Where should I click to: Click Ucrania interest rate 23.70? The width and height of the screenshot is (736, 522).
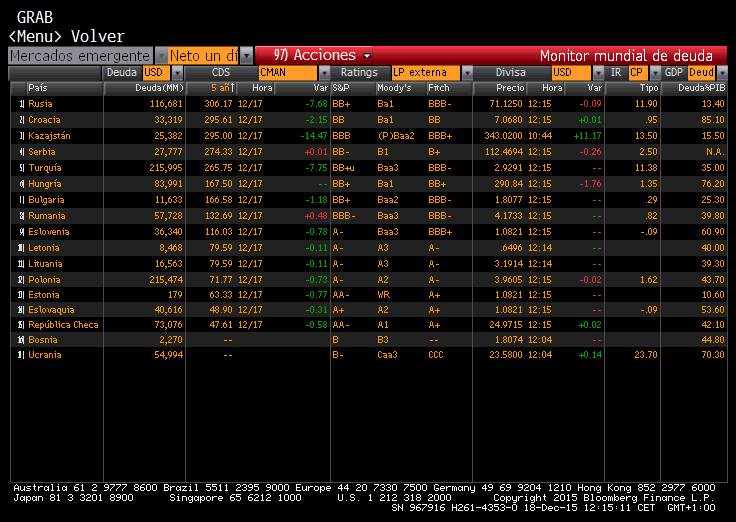coord(646,354)
